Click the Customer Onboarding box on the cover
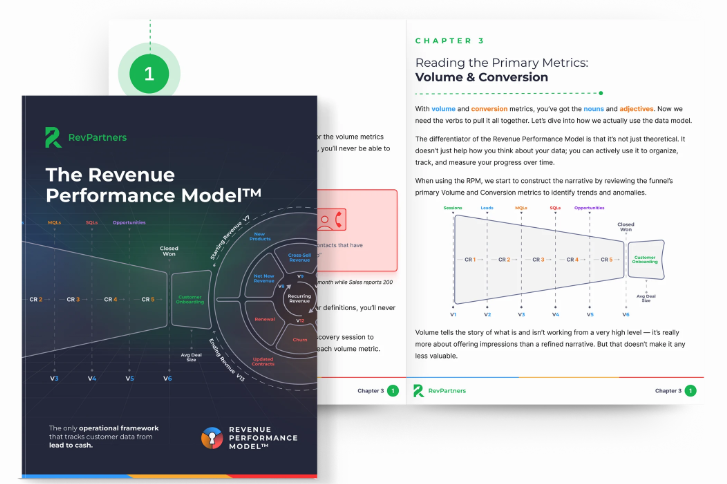 [191, 299]
